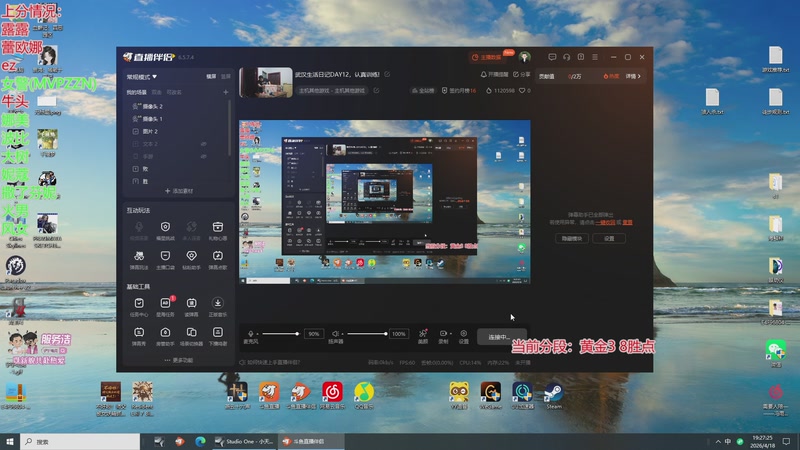800x450 pixels.
Task: Click the 设置 button in danmaku panel
Action: [x=609, y=238]
